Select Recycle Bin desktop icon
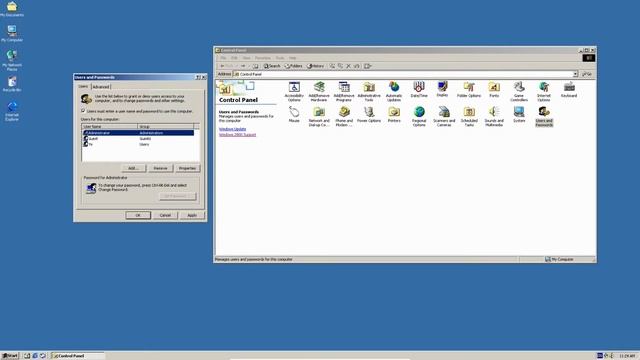The width and height of the screenshot is (640, 360). point(12,84)
